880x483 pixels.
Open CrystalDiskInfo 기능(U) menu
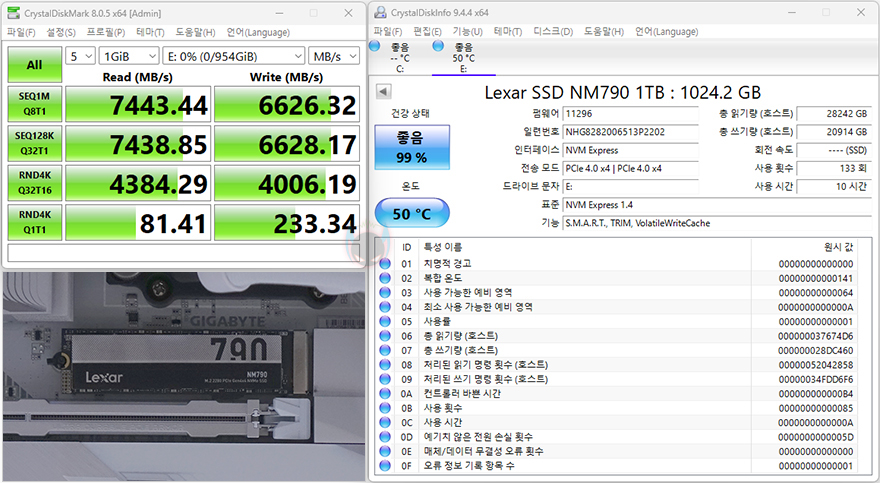click(x=468, y=31)
